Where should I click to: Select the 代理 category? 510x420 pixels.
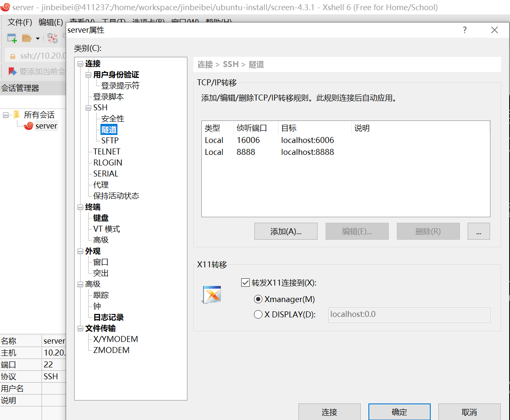101,185
